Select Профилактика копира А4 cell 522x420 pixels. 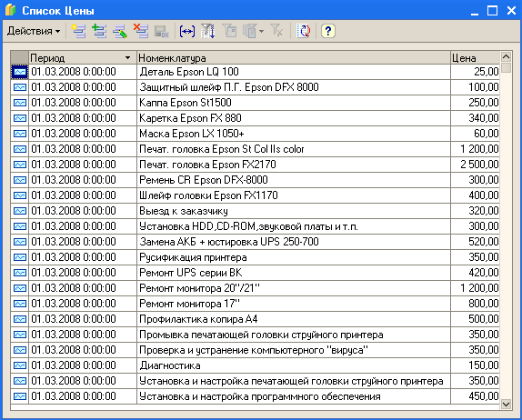coord(294,319)
